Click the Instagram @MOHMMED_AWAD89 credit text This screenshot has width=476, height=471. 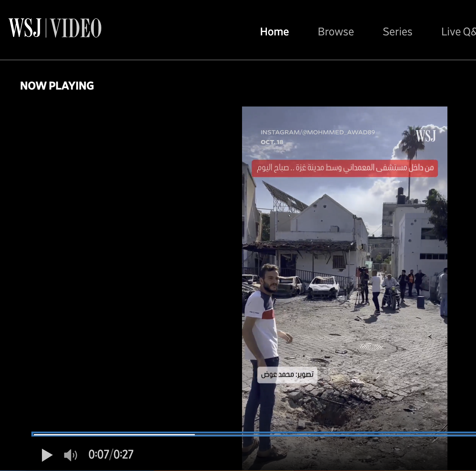tap(318, 132)
